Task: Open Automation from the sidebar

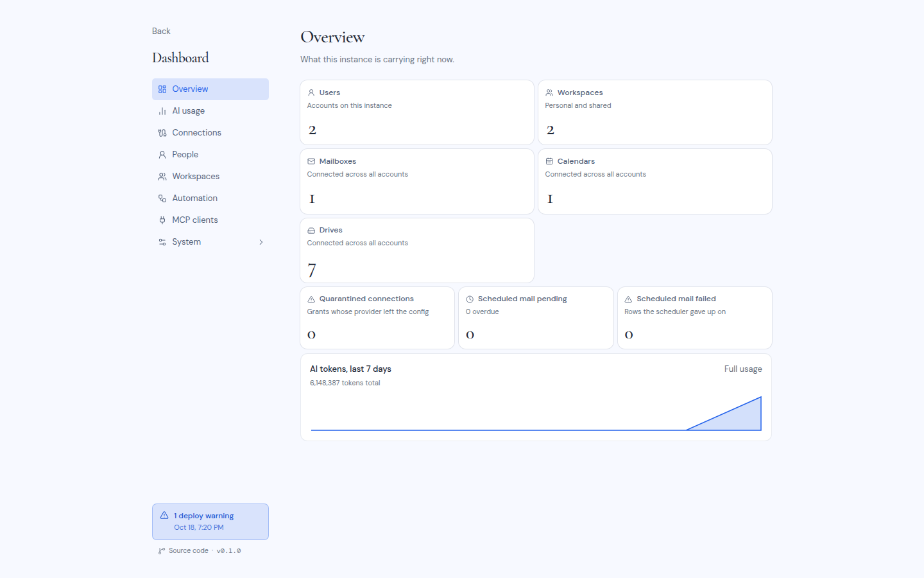Action: [x=210, y=198]
